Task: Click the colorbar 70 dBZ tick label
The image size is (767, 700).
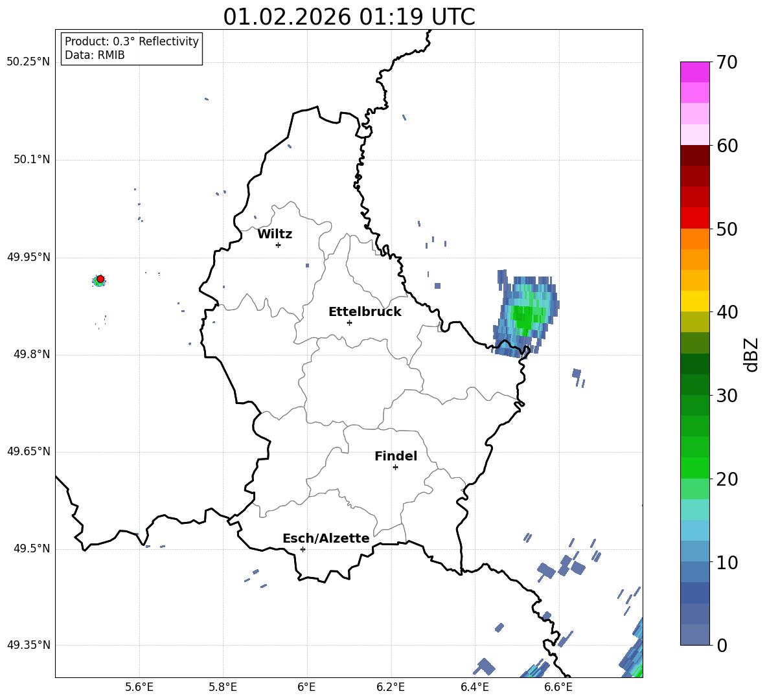Action: tap(727, 63)
